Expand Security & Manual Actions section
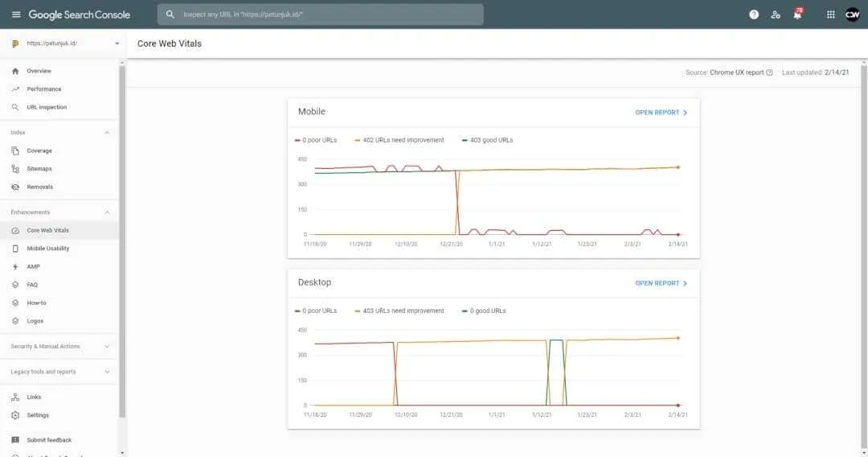This screenshot has height=457, width=868. point(107,347)
